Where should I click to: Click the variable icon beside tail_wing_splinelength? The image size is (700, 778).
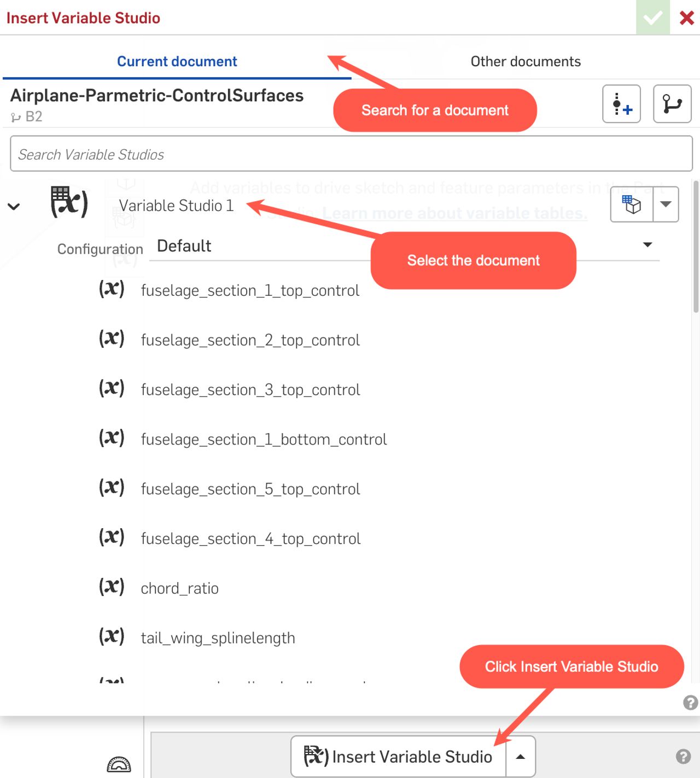(112, 636)
